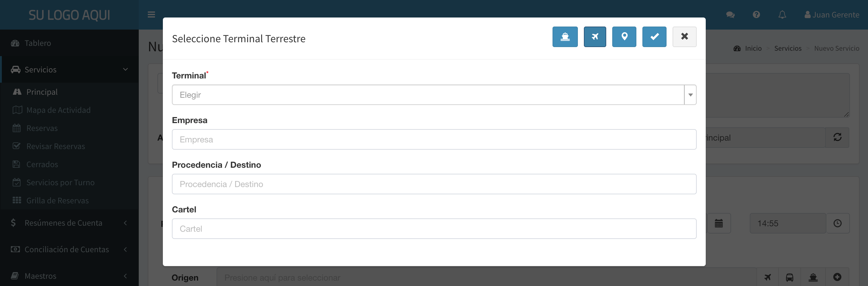Open the chat messages icon
868x286 pixels.
click(x=730, y=15)
